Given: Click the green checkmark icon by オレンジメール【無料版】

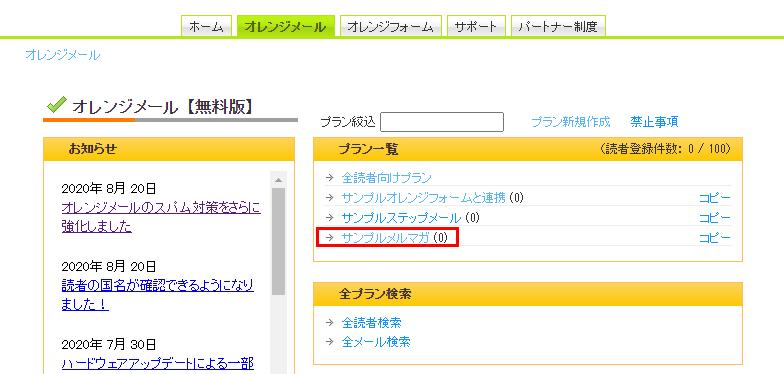Looking at the screenshot, I should 56,106.
